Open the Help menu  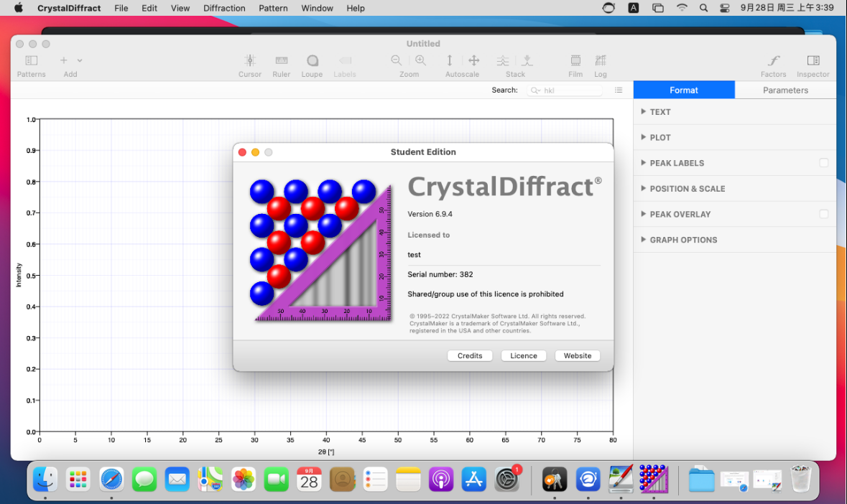point(356,8)
